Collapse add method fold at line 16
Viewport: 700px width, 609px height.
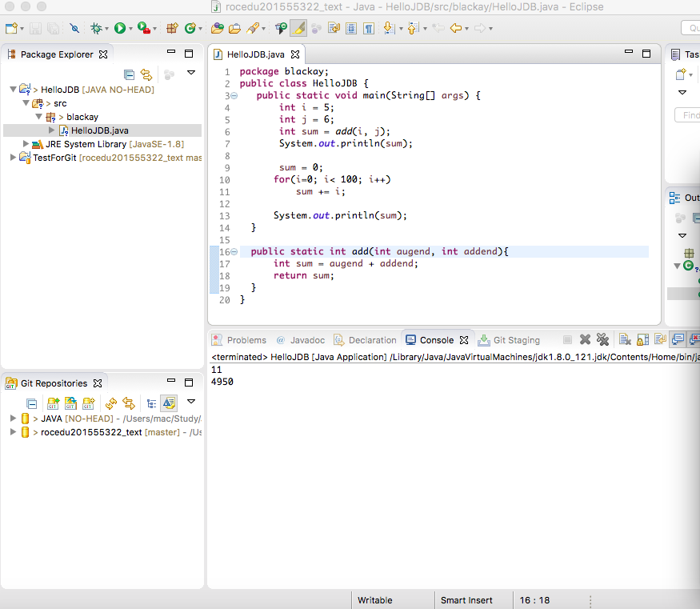click(234, 252)
